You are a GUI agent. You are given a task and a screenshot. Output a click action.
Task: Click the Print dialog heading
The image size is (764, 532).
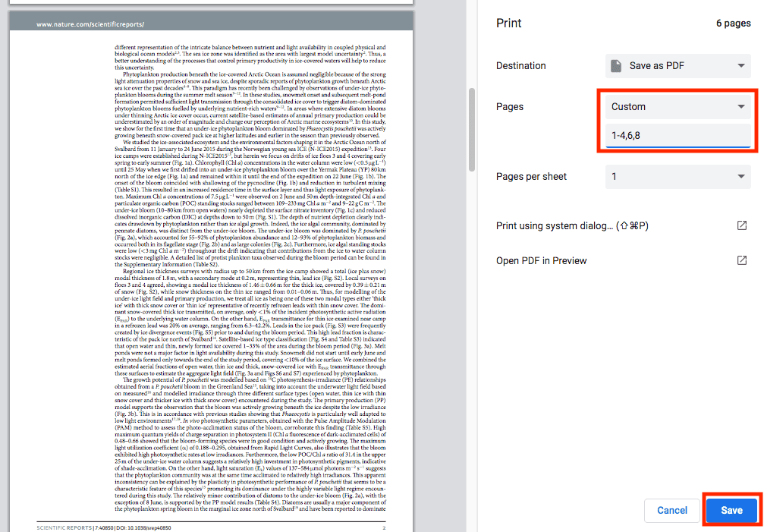(508, 24)
